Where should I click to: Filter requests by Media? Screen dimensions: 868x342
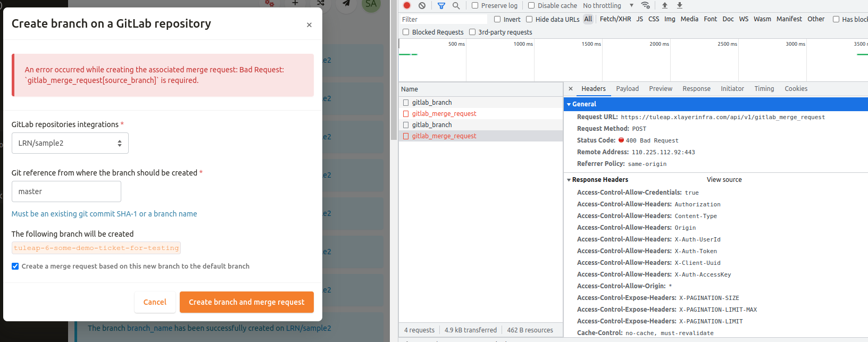tap(689, 19)
